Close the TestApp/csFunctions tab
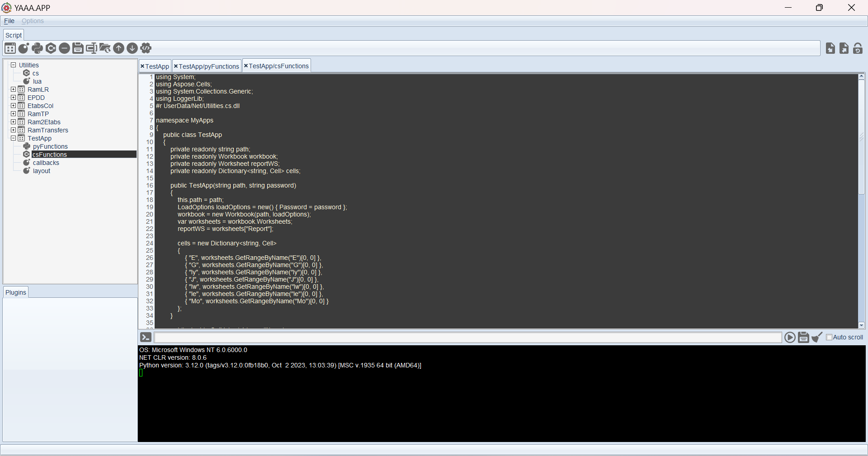Image resolution: width=868 pixels, height=456 pixels. coord(246,66)
